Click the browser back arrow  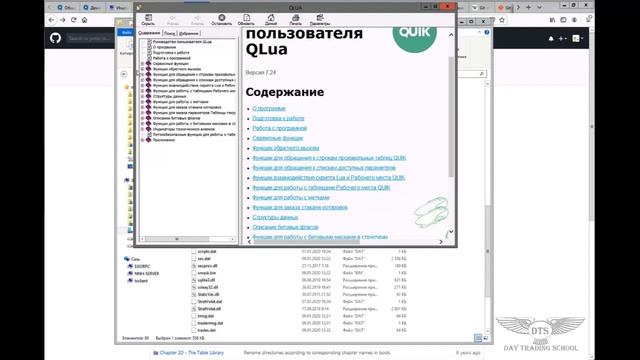[x=51, y=20]
